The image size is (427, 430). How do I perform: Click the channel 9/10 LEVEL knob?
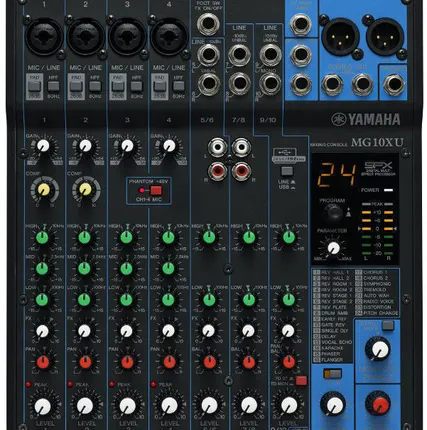click(x=289, y=406)
